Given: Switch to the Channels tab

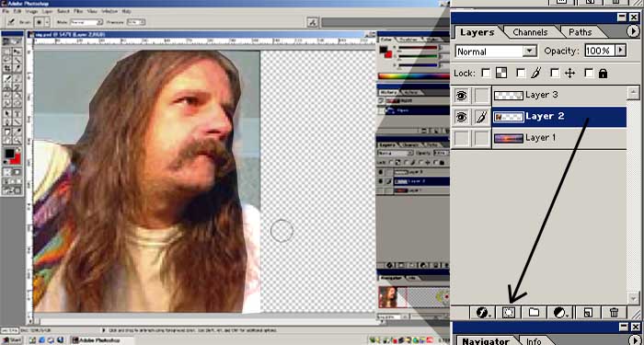Looking at the screenshot, I should tap(530, 32).
